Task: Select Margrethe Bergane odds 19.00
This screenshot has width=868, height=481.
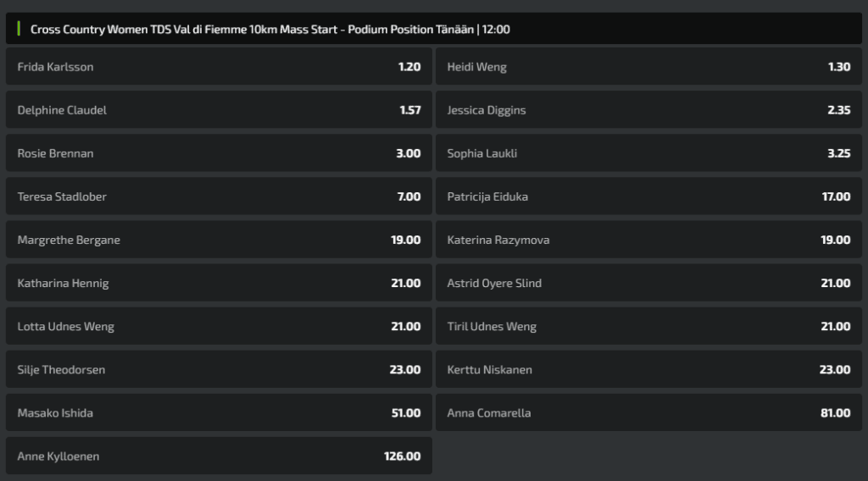Action: (x=219, y=240)
